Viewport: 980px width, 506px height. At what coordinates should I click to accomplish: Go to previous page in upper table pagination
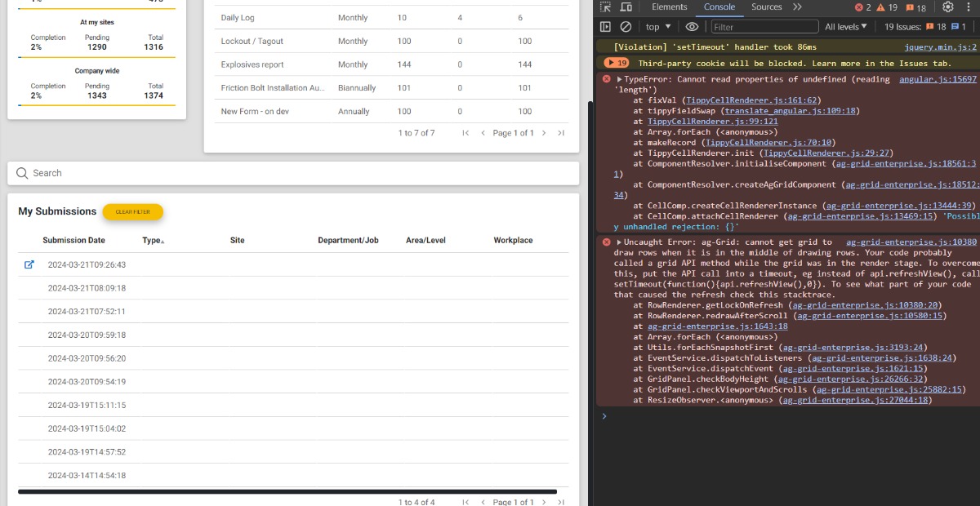pyautogui.click(x=483, y=133)
